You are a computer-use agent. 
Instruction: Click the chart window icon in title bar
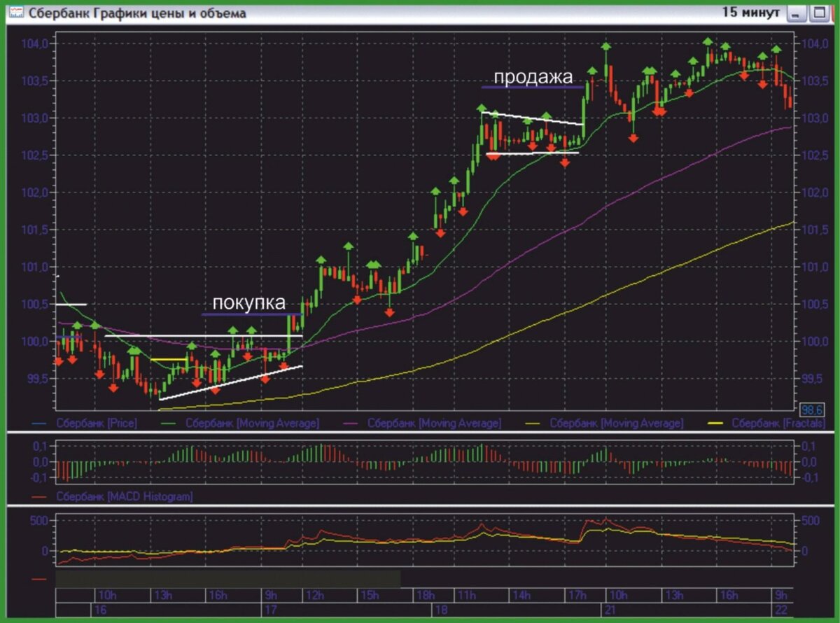[15, 13]
